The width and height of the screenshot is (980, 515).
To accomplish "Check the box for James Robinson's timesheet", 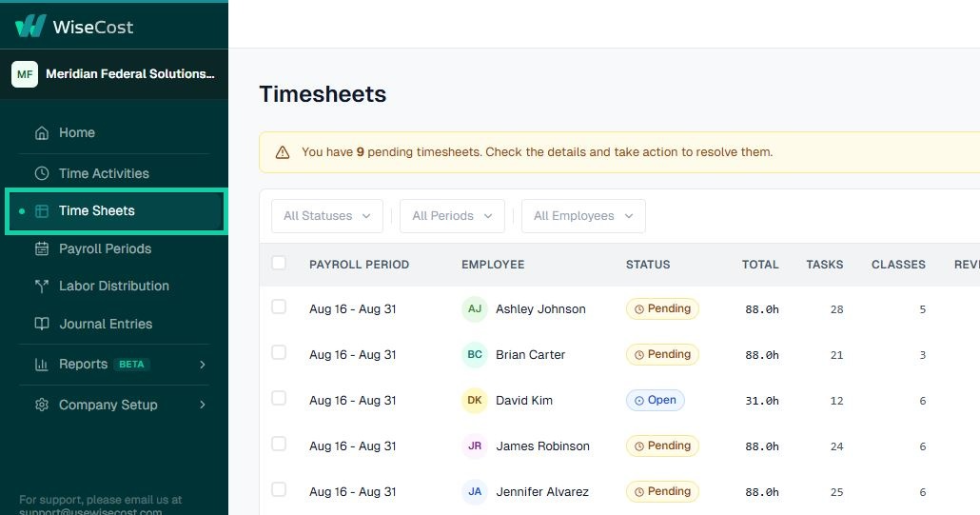I will click(279, 444).
